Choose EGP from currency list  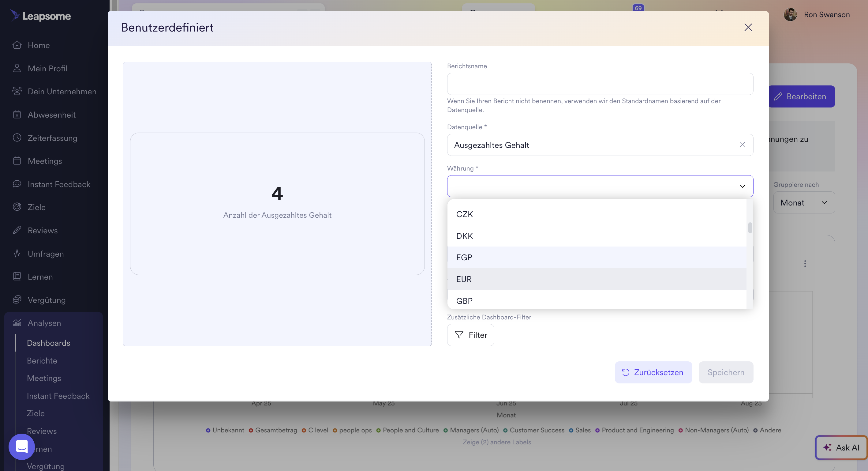(597, 257)
